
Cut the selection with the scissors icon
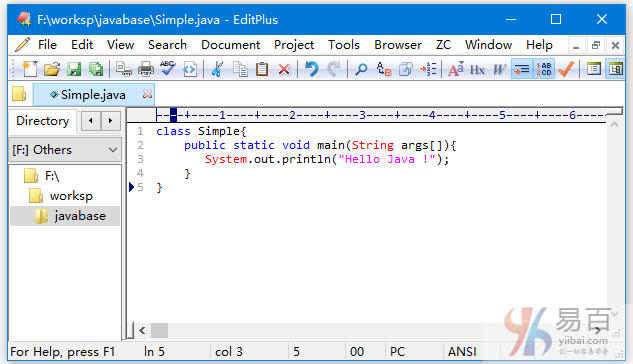click(217, 69)
